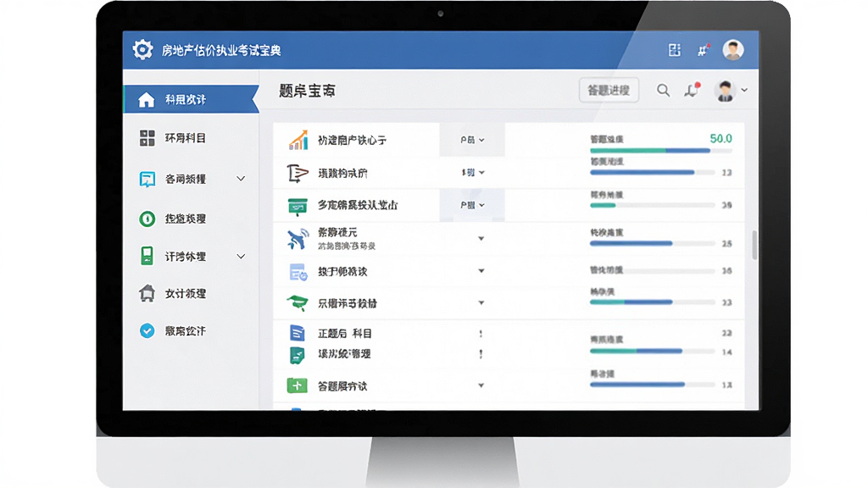Click the green 50.0 score value
The height and width of the screenshot is (488, 868).
pos(721,138)
